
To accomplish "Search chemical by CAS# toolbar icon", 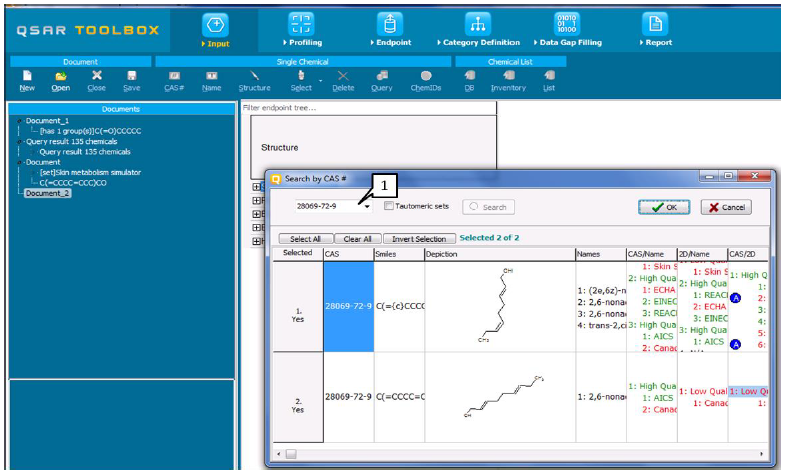I will [174, 81].
